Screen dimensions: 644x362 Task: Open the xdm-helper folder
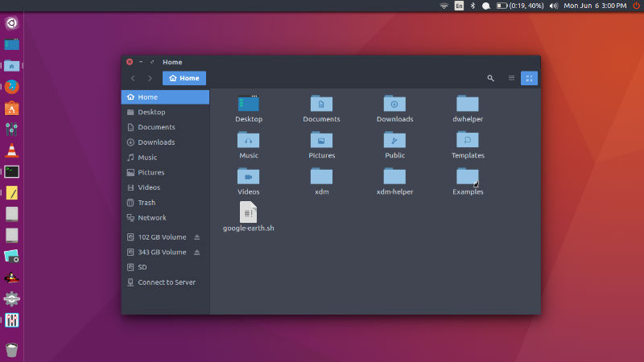(394, 176)
